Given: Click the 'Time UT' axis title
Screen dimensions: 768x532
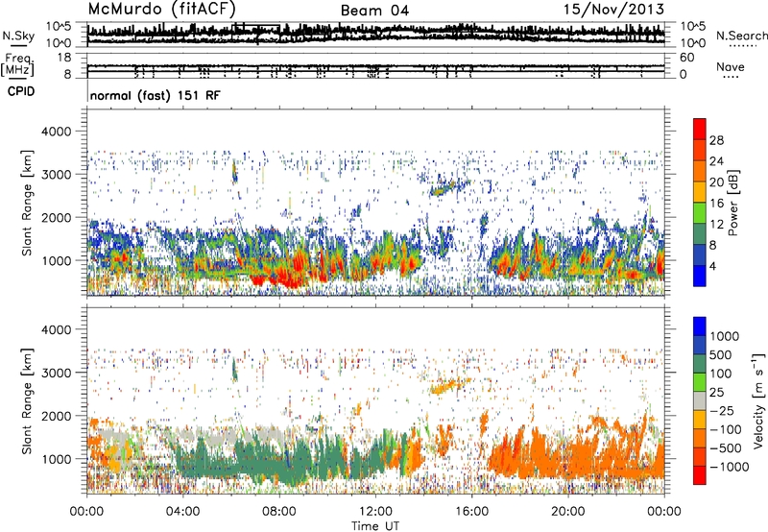Looking at the screenshot, I should click(x=375, y=526).
